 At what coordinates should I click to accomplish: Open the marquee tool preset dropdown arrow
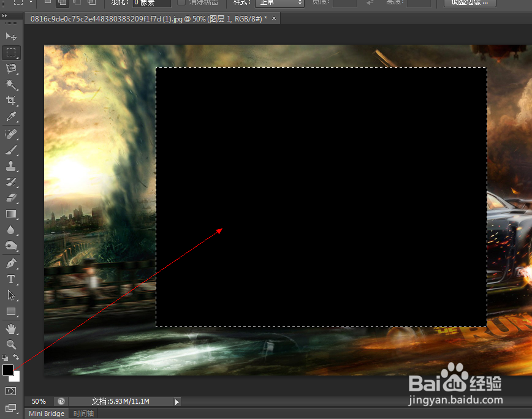pos(31,2)
